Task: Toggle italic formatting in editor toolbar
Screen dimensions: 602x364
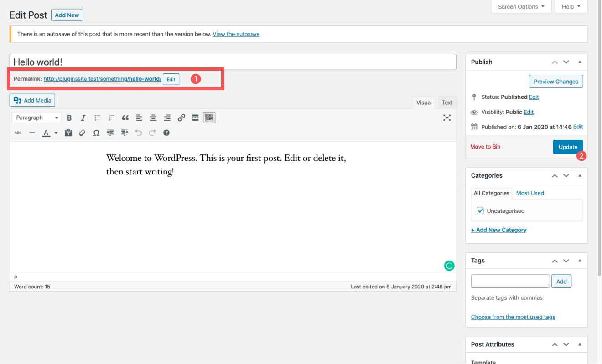Action: tap(83, 118)
